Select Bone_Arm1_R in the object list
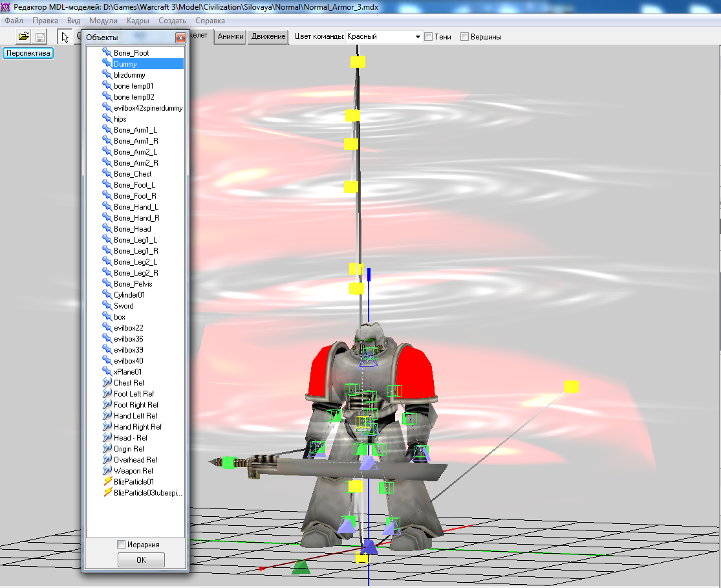This screenshot has height=588, width=721. coord(136,141)
